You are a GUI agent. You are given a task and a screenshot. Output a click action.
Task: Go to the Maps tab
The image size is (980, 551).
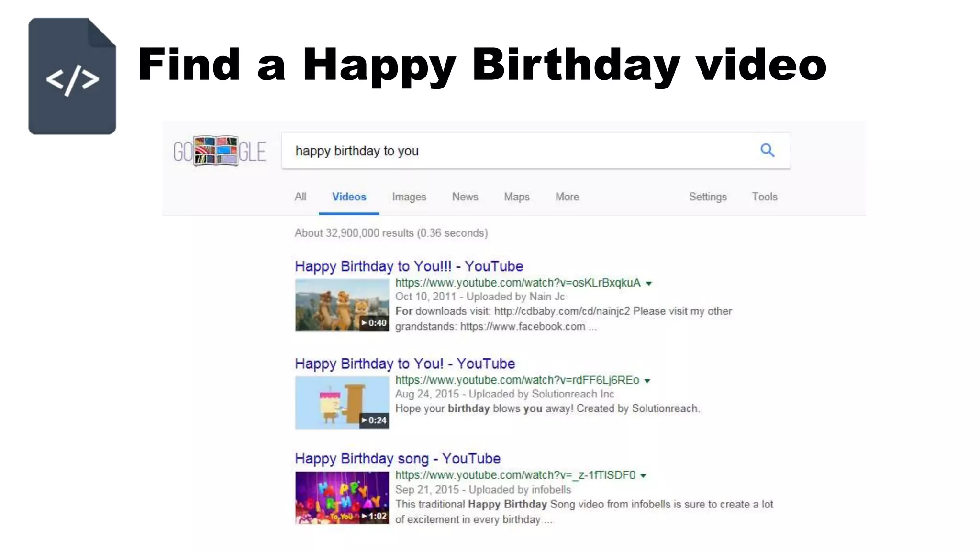517,197
